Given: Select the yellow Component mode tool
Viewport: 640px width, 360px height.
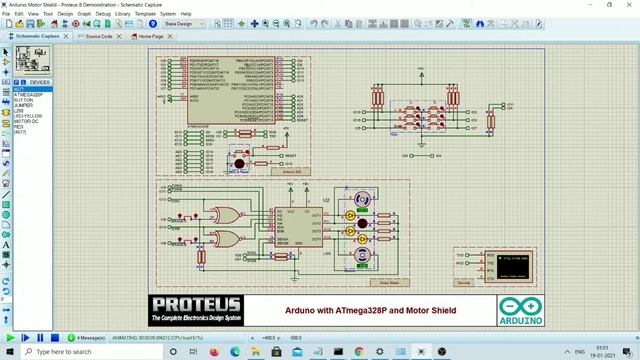Looking at the screenshot, I should (6, 62).
